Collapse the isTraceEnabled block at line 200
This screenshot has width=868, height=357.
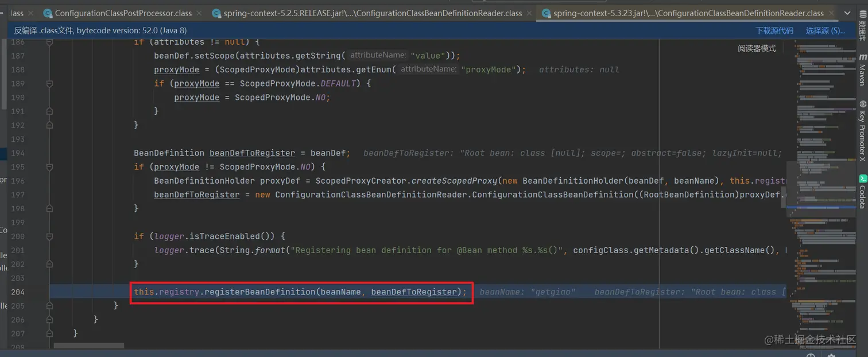(x=49, y=236)
